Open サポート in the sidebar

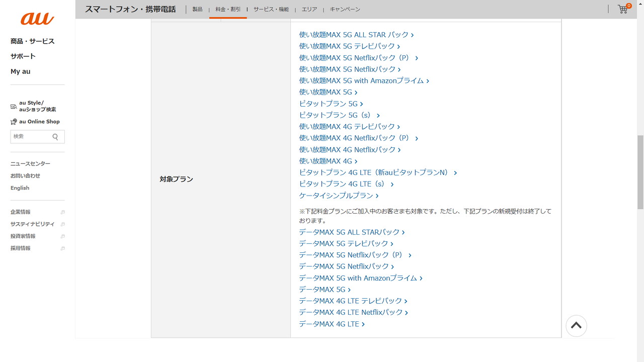[x=23, y=56]
